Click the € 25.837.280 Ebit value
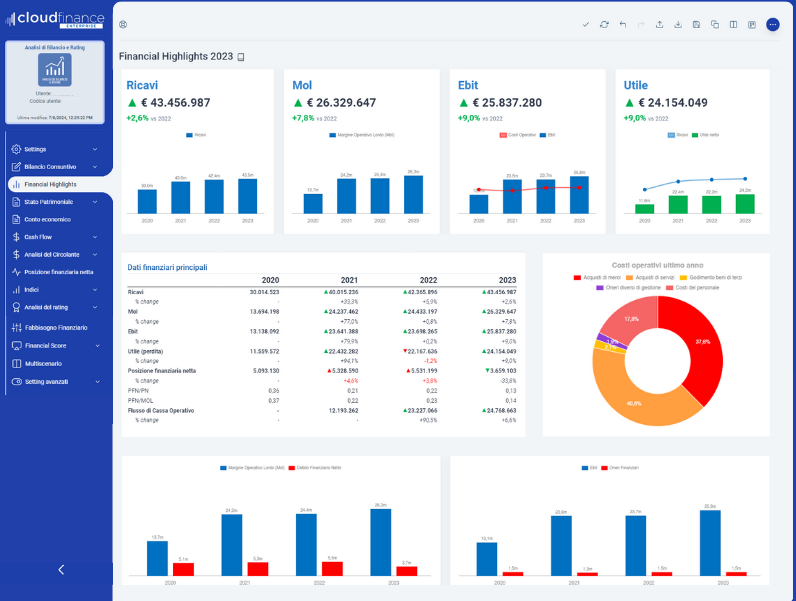This screenshot has width=796, height=601. 507,103
